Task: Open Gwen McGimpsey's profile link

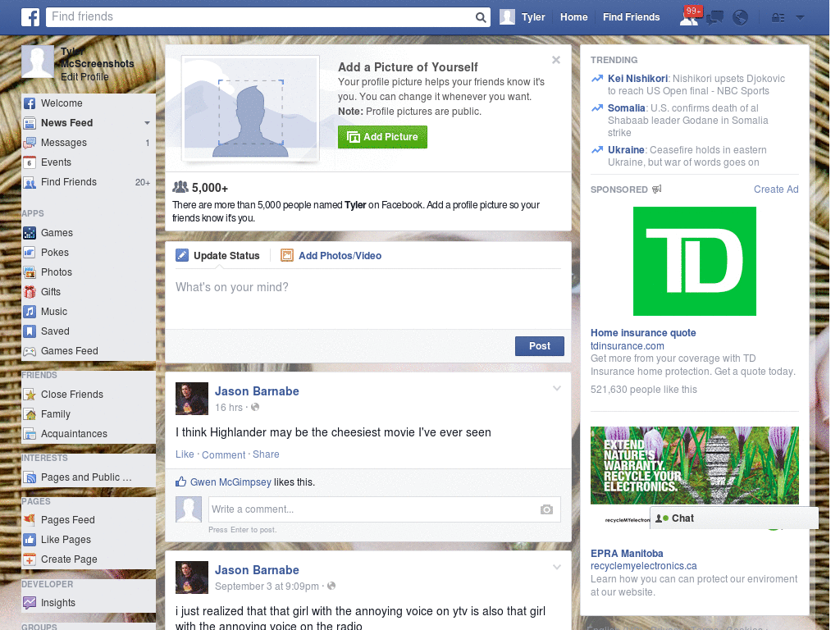Action: point(231,482)
